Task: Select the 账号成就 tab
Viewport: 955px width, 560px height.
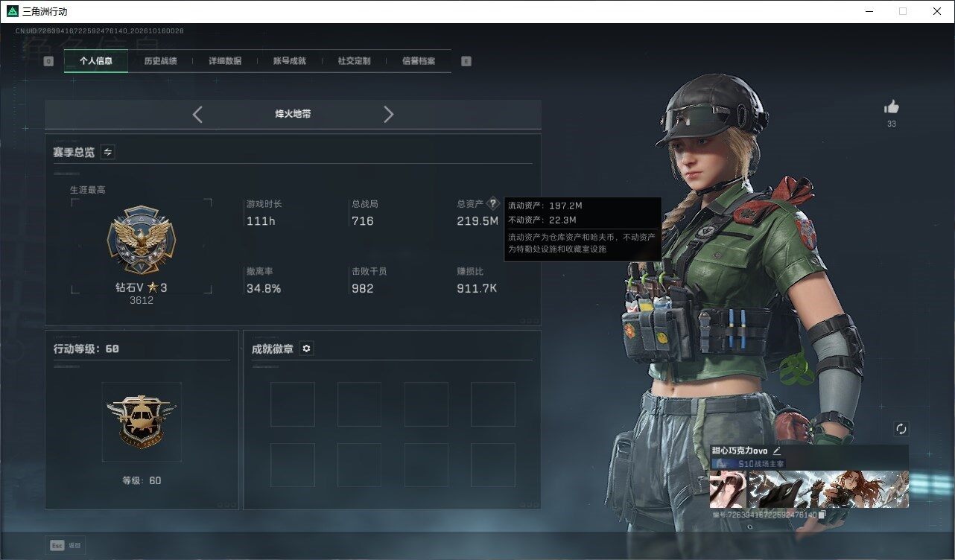Action: tap(290, 61)
